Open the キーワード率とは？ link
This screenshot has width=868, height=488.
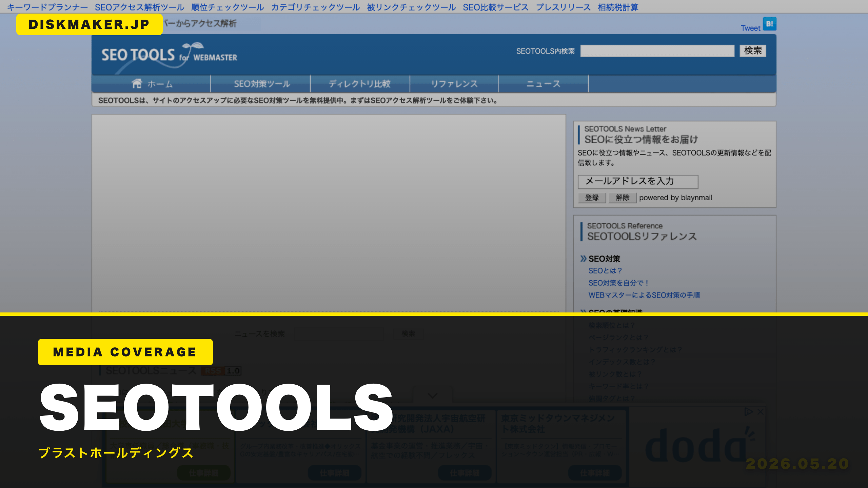[x=619, y=386]
